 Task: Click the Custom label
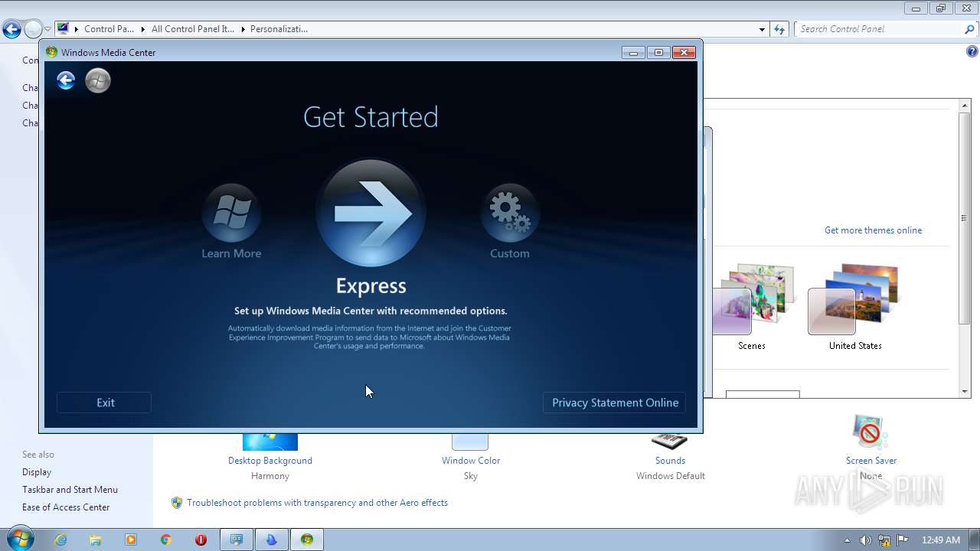pos(510,253)
